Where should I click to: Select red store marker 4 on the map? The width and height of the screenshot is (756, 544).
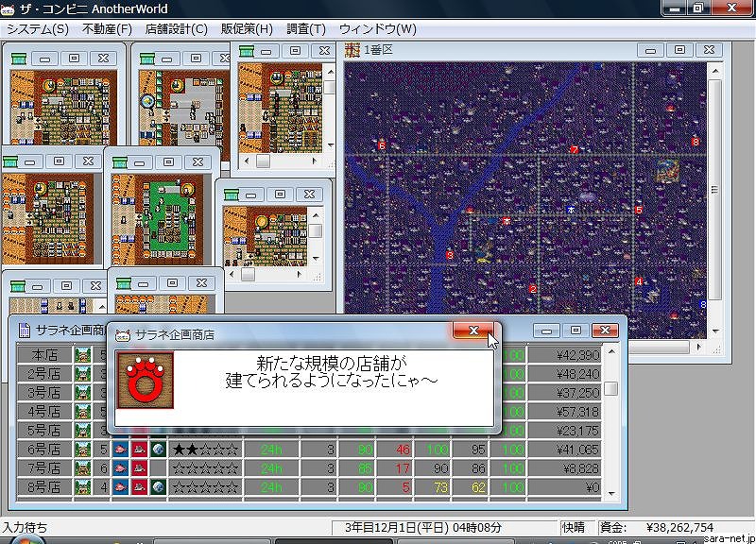pos(640,282)
